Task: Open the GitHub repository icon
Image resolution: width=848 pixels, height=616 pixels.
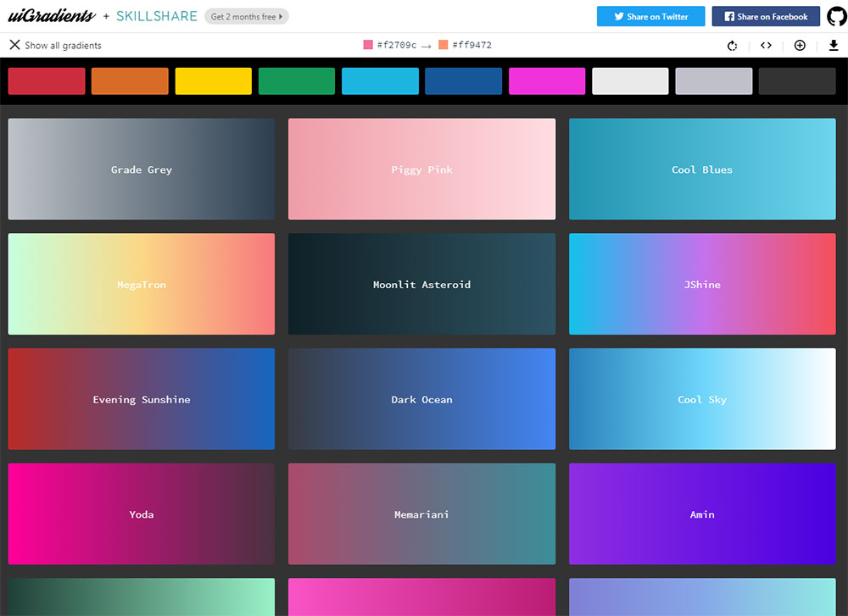Action: click(x=837, y=16)
